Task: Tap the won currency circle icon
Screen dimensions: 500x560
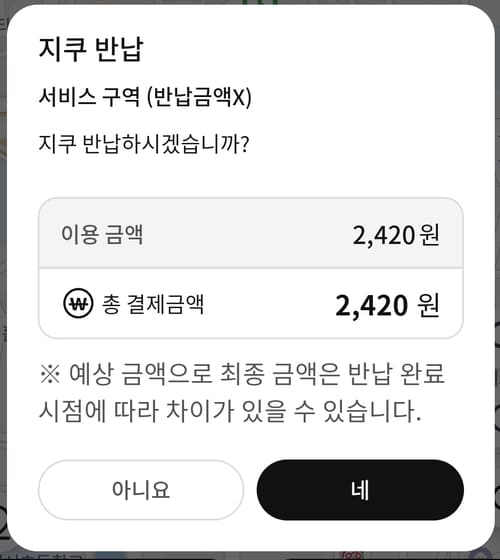Action: click(x=78, y=303)
